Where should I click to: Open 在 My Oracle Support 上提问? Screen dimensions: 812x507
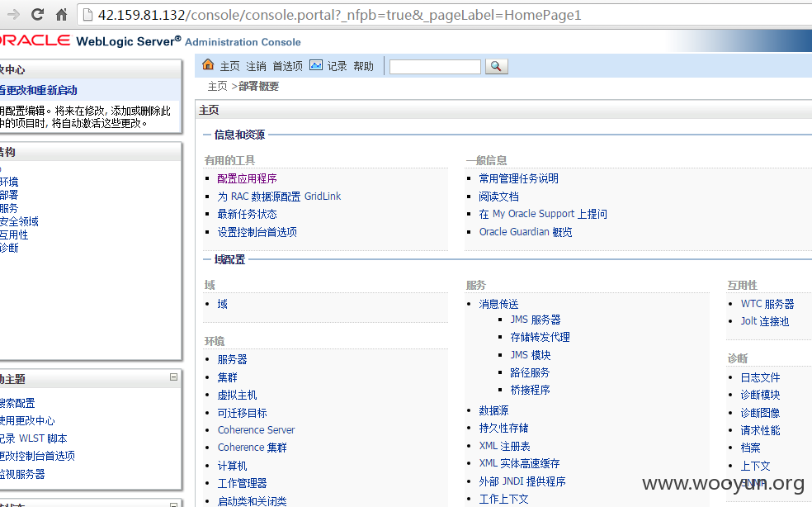point(543,214)
